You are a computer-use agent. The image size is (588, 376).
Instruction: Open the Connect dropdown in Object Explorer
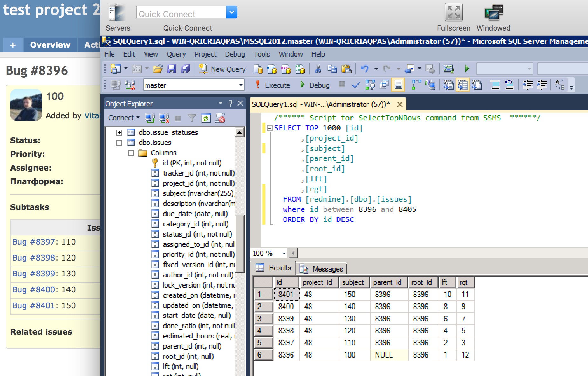coord(124,118)
